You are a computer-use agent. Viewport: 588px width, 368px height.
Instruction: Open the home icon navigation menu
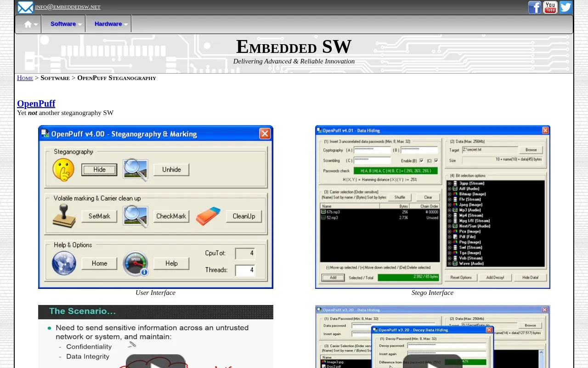coord(28,24)
